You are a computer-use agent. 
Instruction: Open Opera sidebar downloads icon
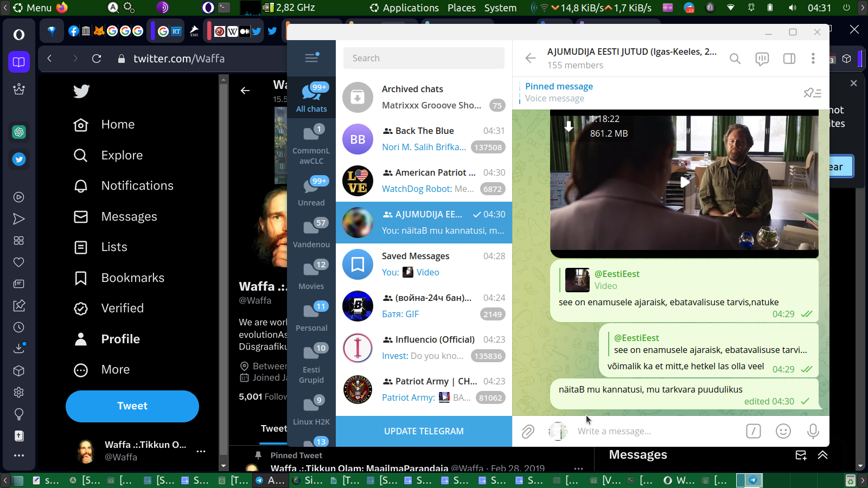[19, 348]
